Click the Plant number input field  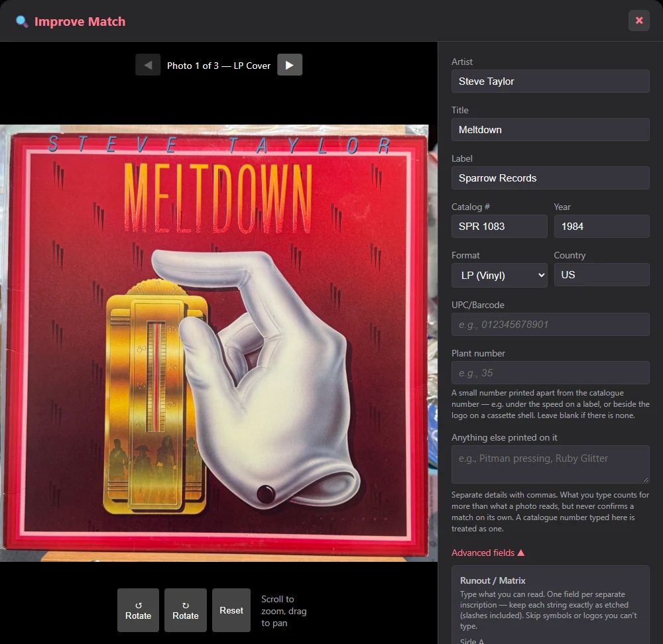[550, 373]
